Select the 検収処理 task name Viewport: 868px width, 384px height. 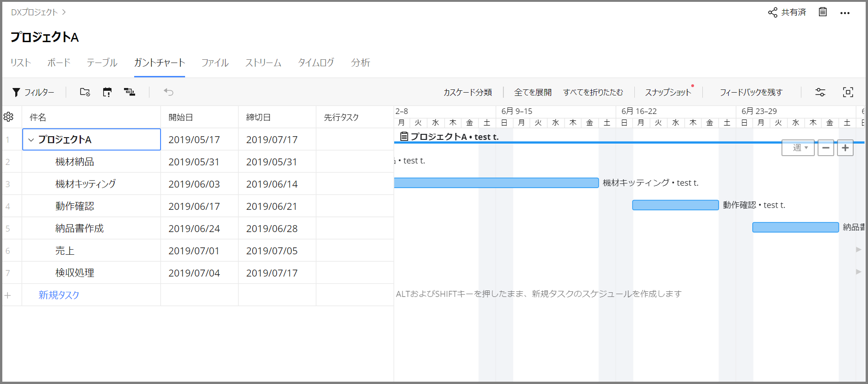click(75, 273)
